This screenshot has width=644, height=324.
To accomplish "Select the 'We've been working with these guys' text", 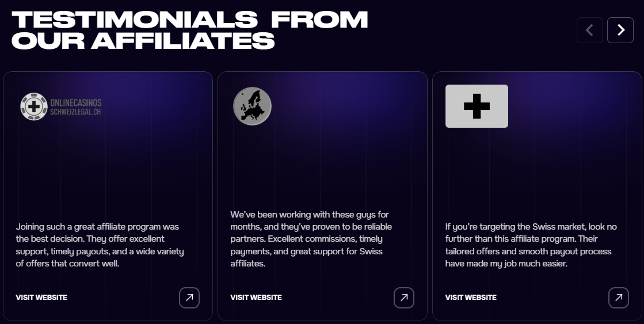I will [x=311, y=239].
